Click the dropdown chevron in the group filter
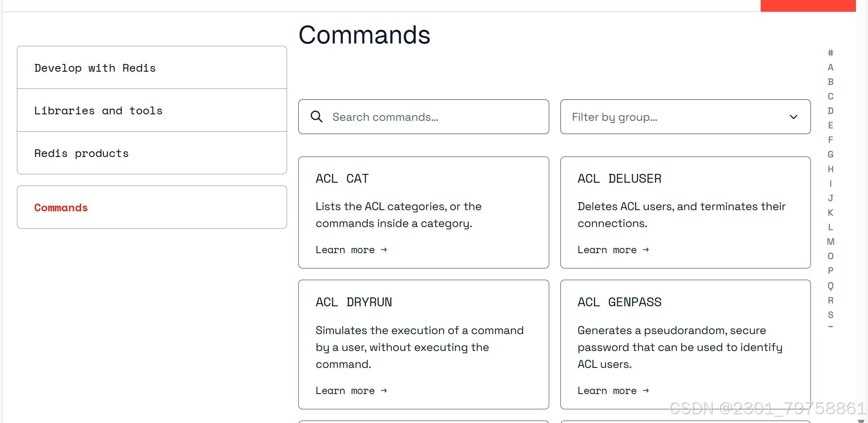The height and width of the screenshot is (423, 868). 793,117
